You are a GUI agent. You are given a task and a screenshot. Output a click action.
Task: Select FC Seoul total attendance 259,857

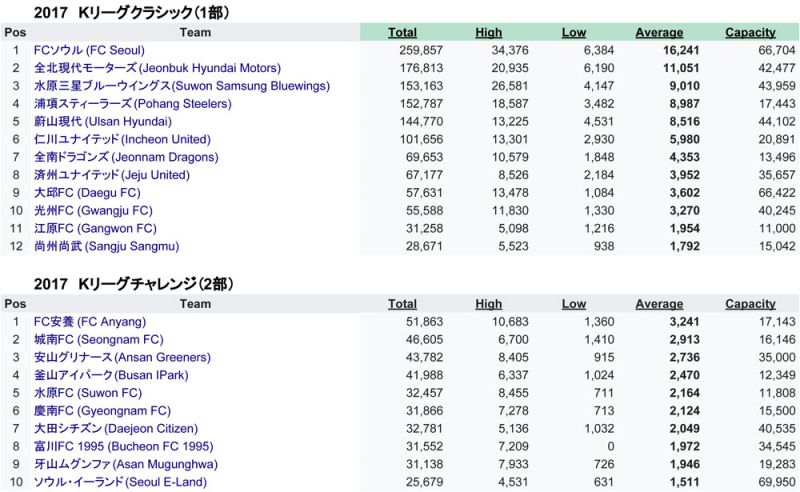point(421,50)
